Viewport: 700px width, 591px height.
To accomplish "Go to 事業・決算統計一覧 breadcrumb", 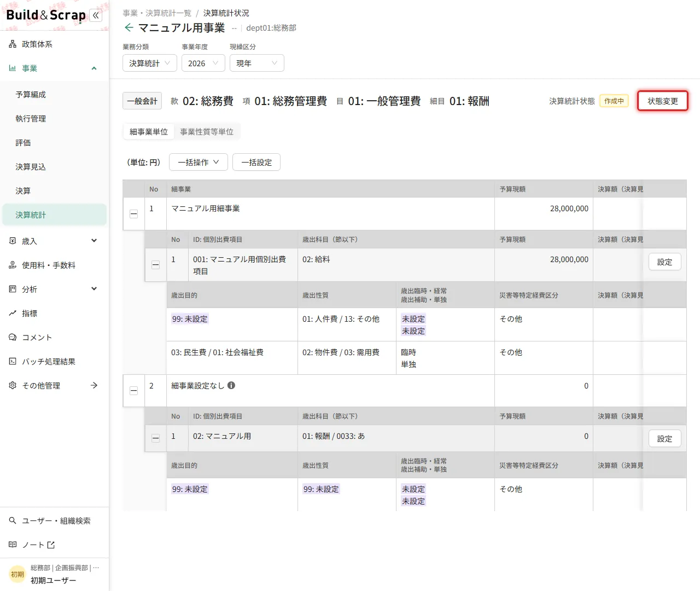I will [157, 13].
